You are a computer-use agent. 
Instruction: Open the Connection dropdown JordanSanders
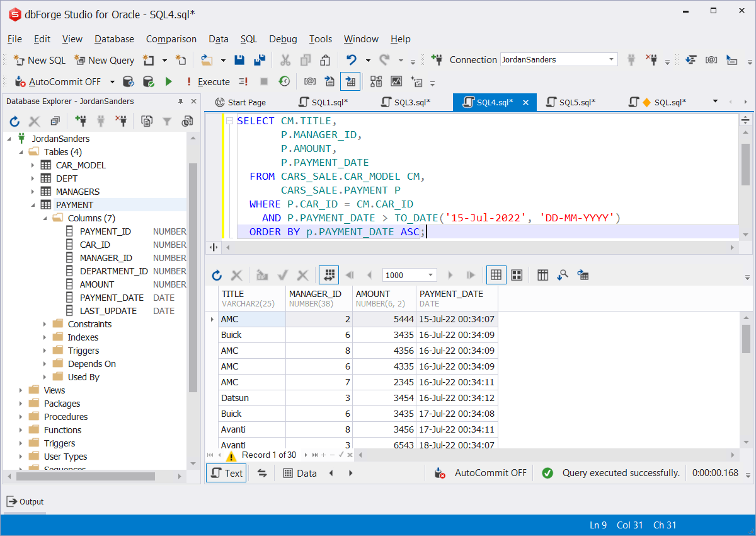(x=612, y=60)
